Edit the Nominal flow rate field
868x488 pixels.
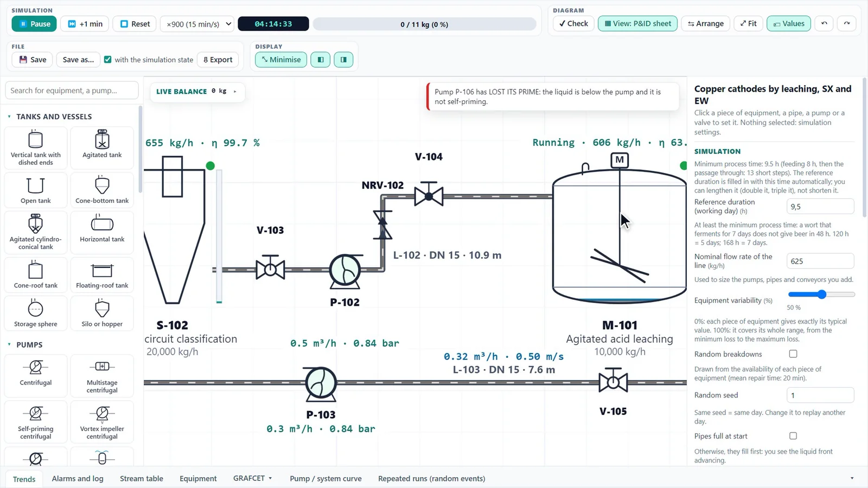tap(820, 261)
